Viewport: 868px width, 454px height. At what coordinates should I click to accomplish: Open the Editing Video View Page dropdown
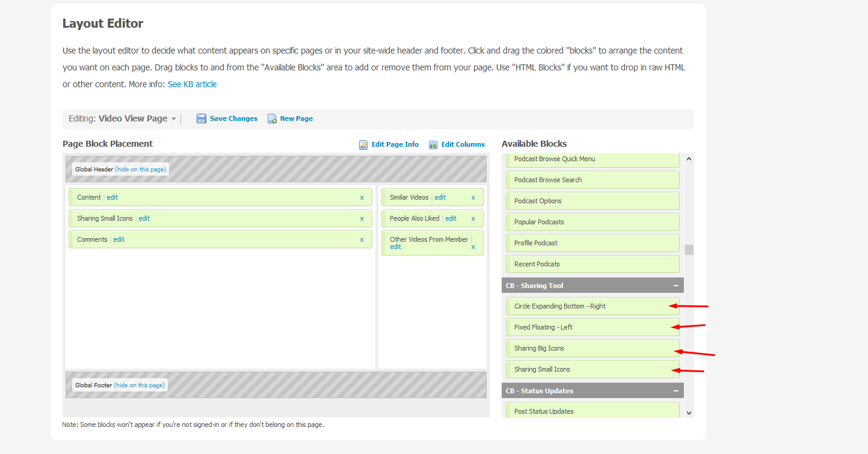[174, 119]
